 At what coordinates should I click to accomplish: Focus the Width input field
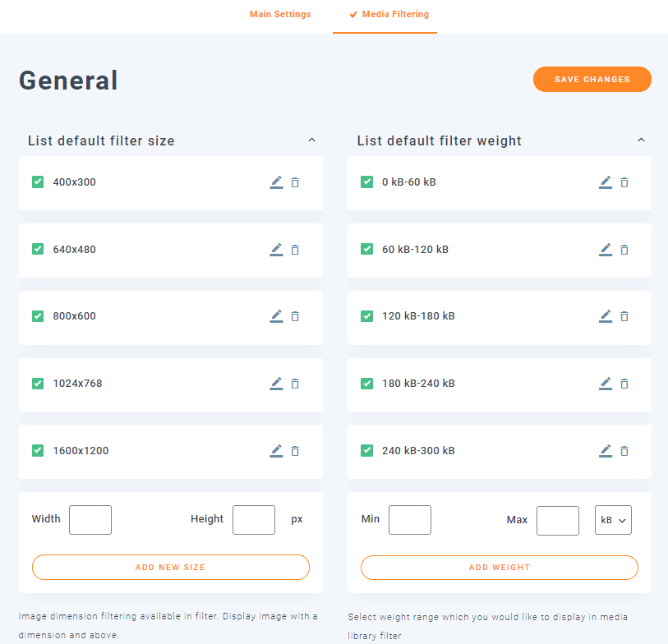click(x=90, y=520)
